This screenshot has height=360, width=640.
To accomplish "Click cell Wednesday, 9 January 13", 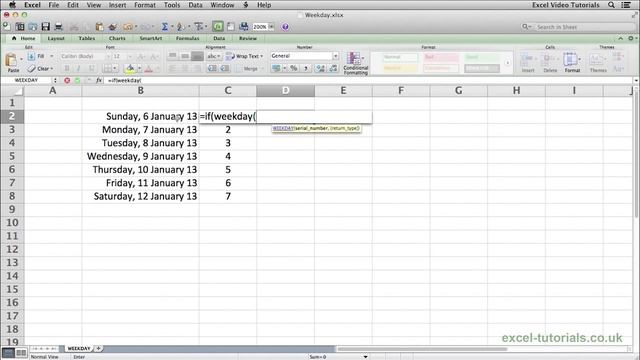I will [x=140, y=156].
